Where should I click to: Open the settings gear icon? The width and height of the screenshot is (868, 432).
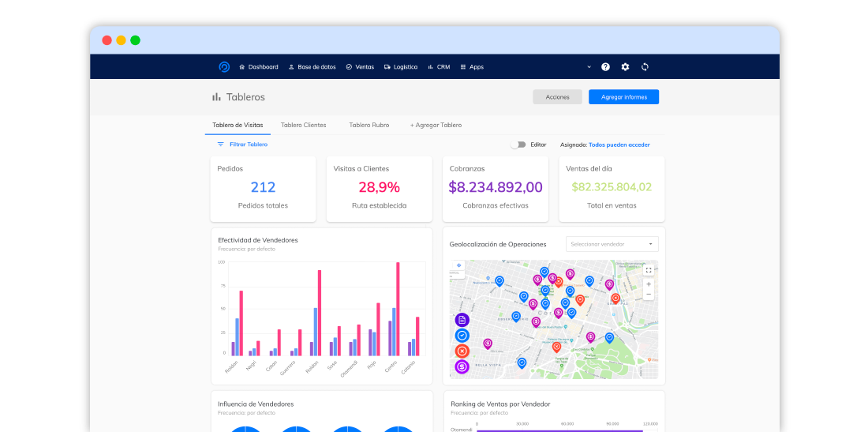click(625, 67)
